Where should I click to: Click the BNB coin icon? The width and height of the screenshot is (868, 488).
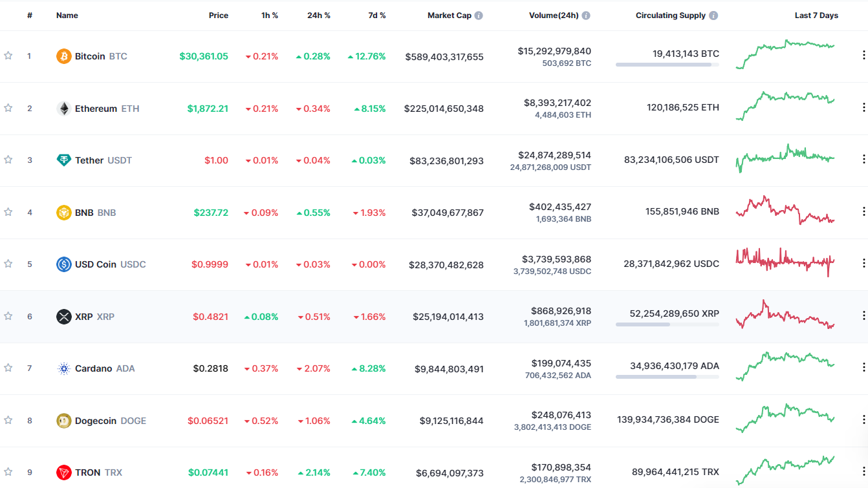click(63, 212)
